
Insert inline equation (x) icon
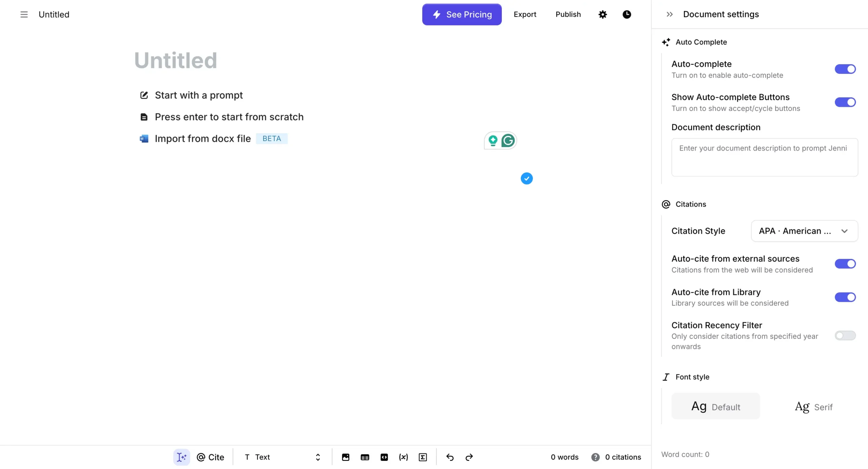[x=403, y=457]
